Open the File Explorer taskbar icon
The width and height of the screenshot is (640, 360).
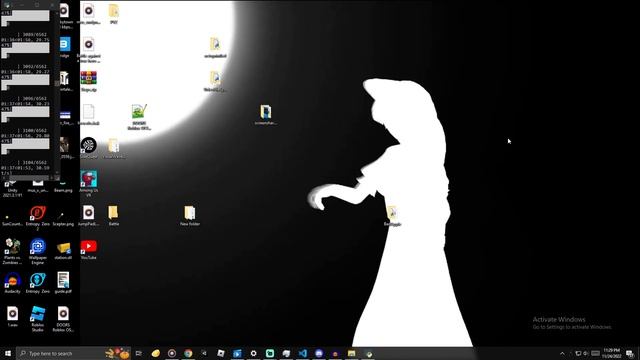coord(351,353)
